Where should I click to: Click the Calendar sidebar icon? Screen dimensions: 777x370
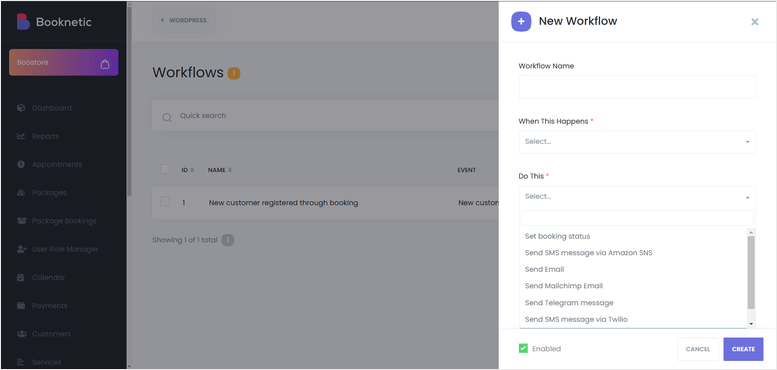tap(21, 277)
